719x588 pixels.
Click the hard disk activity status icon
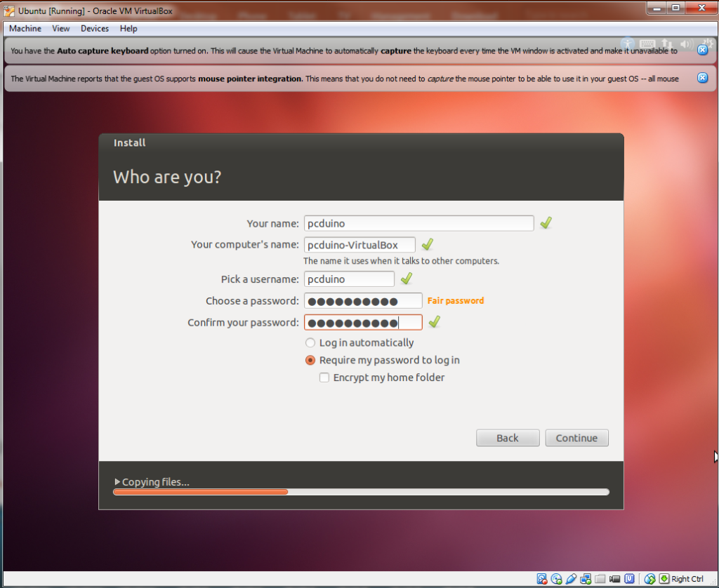click(542, 579)
